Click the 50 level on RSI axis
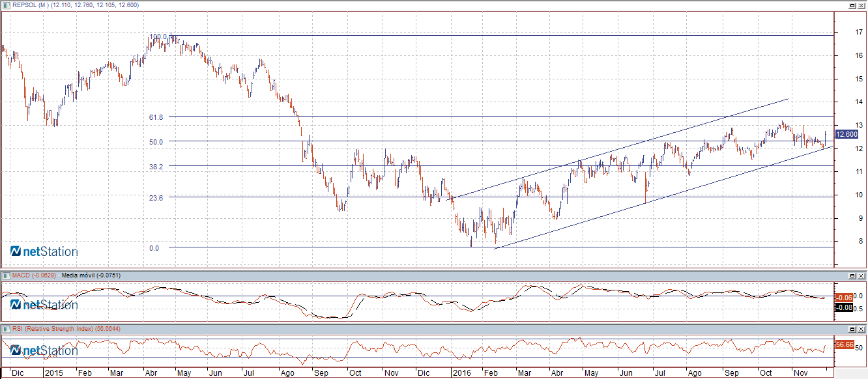This screenshot has height=379, width=868. (x=859, y=348)
